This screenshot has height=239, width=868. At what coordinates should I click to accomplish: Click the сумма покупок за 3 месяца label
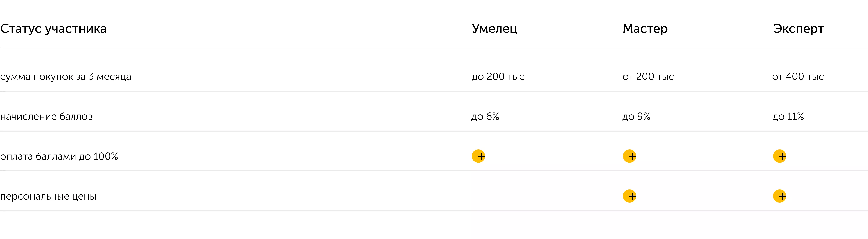tap(65, 77)
